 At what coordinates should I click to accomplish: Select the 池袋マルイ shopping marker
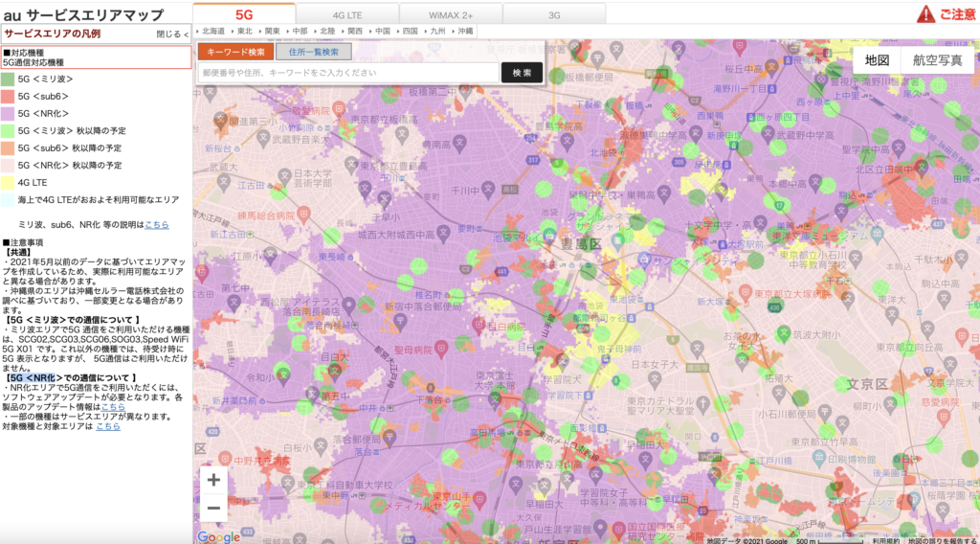click(x=549, y=235)
